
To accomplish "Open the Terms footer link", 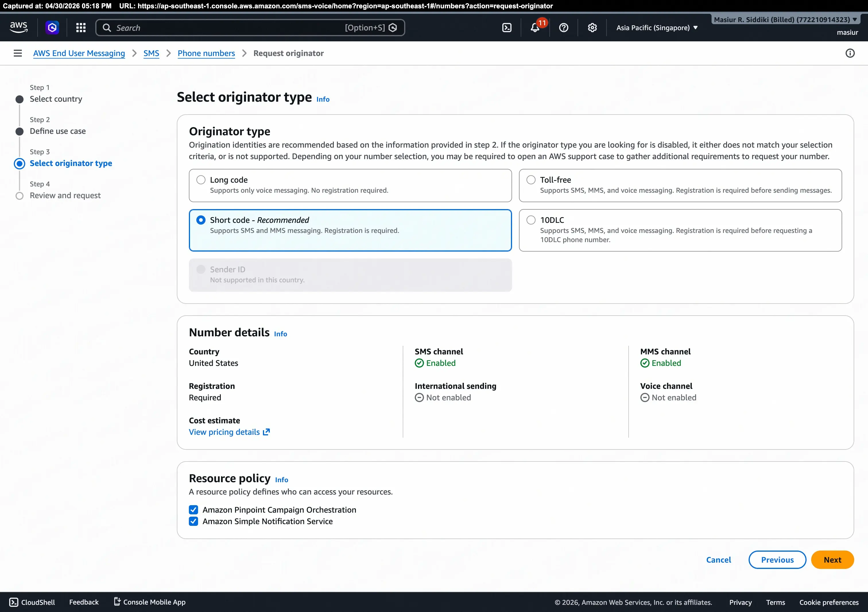I will click(x=775, y=602).
